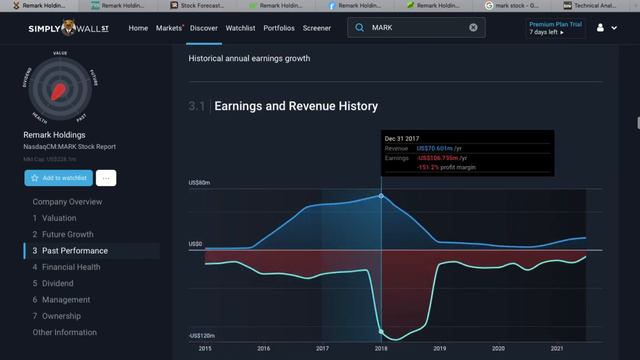Select 3 Past Performance section
The width and height of the screenshot is (640, 360).
(x=91, y=251)
